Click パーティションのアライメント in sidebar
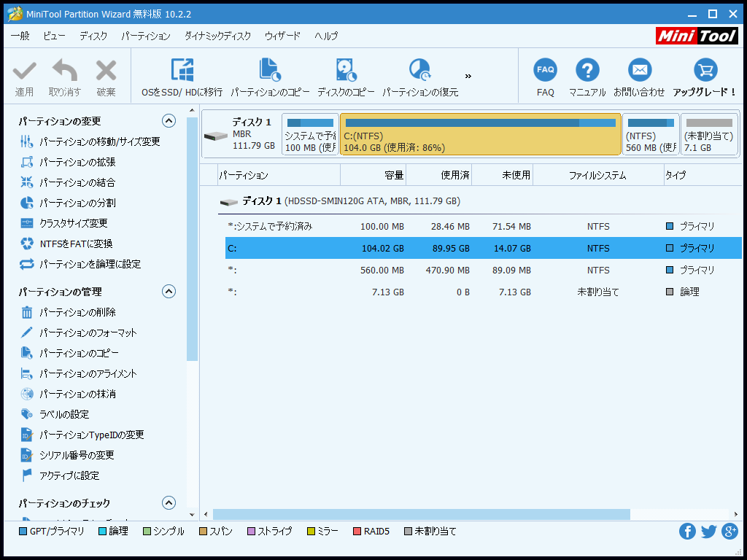This screenshot has height=560, width=747. (x=79, y=373)
